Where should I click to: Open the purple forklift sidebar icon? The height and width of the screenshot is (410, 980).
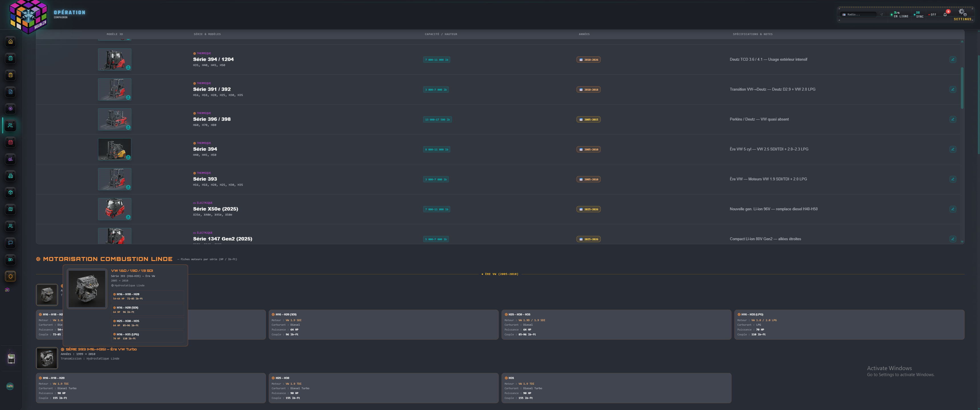tap(11, 159)
